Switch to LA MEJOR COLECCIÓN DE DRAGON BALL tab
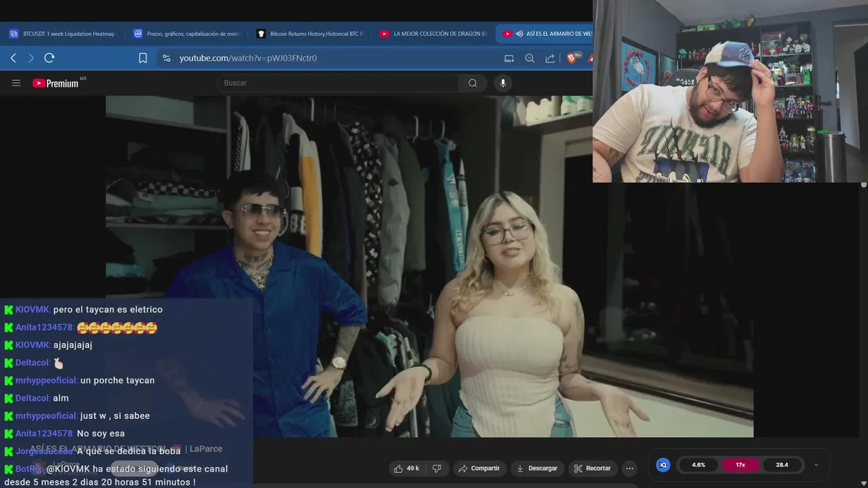868x488 pixels. (x=433, y=34)
